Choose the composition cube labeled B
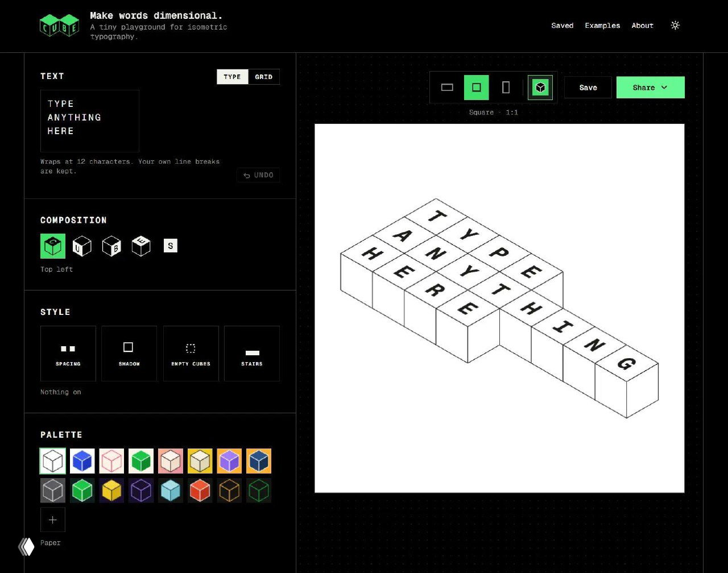The height and width of the screenshot is (573, 728). coord(112,246)
